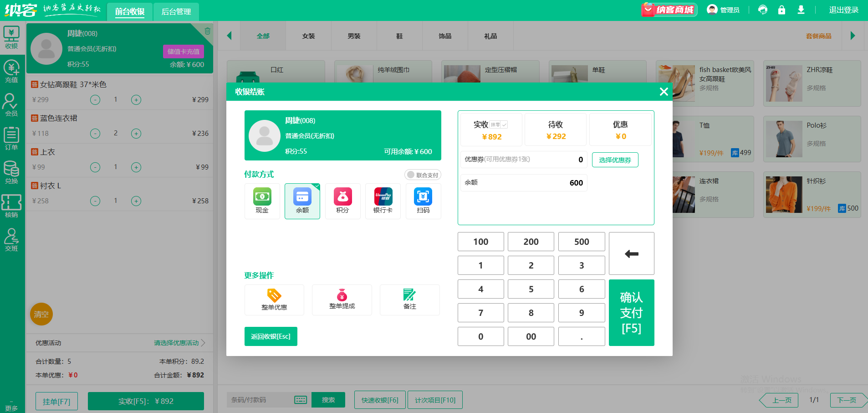868x413 pixels.
Task: Toggle the 联合支付 combined payment switch
Action: (423, 175)
